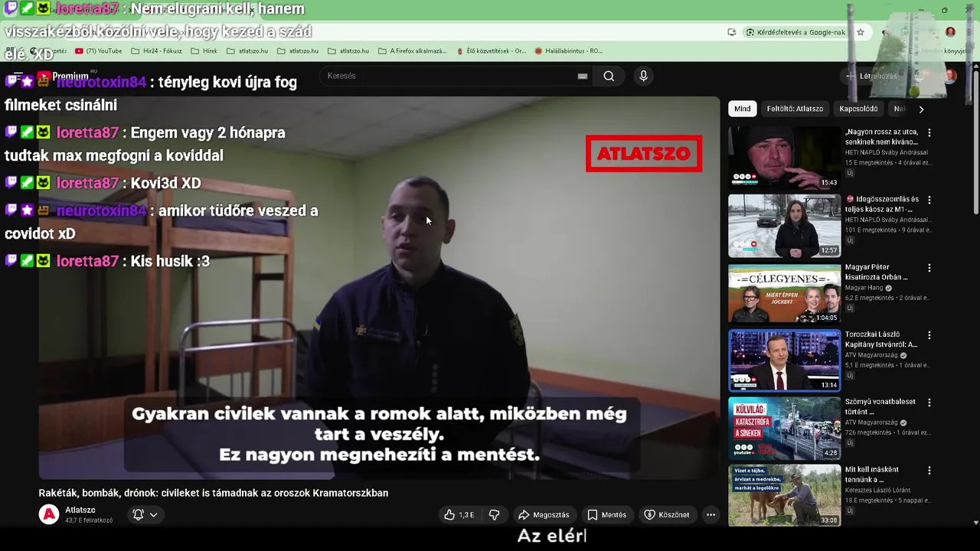This screenshot has height=551, width=980.
Task: Open 'Élő közvetítések - Or...' bookmark
Action: click(491, 51)
